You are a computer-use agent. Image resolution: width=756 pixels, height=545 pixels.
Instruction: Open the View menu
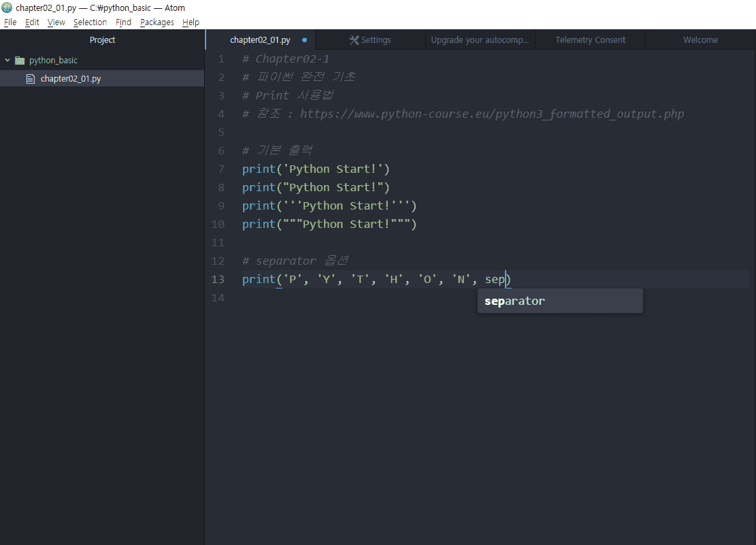tap(56, 22)
